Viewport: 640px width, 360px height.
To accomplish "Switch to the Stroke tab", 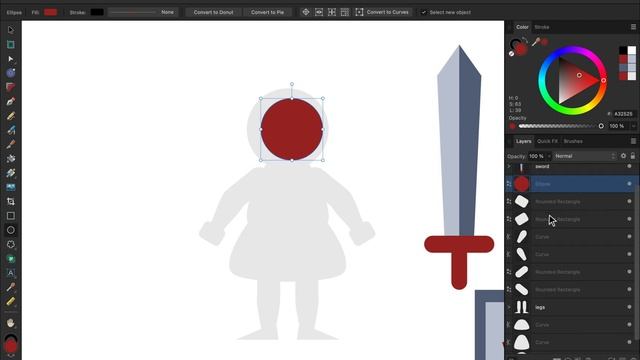I will pos(542,27).
